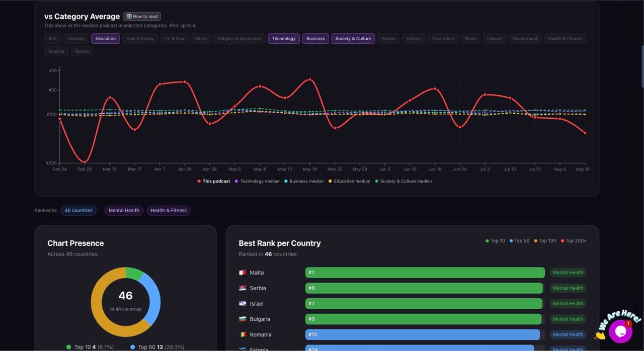This screenshot has height=351, width=644.
Task: Click the Society & Culture median legend entry
Action: (403, 181)
